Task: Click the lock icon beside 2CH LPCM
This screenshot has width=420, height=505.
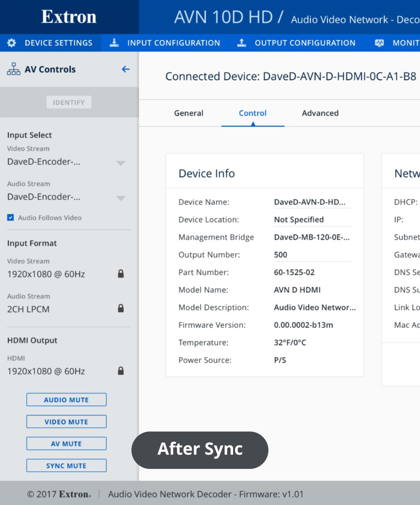Action: tap(121, 309)
